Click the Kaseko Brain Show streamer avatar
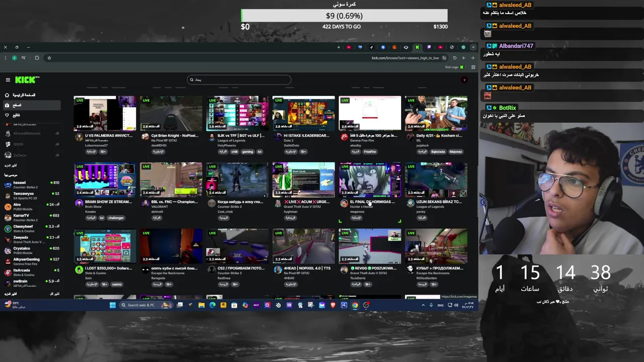The height and width of the screenshot is (362, 644). point(79,203)
